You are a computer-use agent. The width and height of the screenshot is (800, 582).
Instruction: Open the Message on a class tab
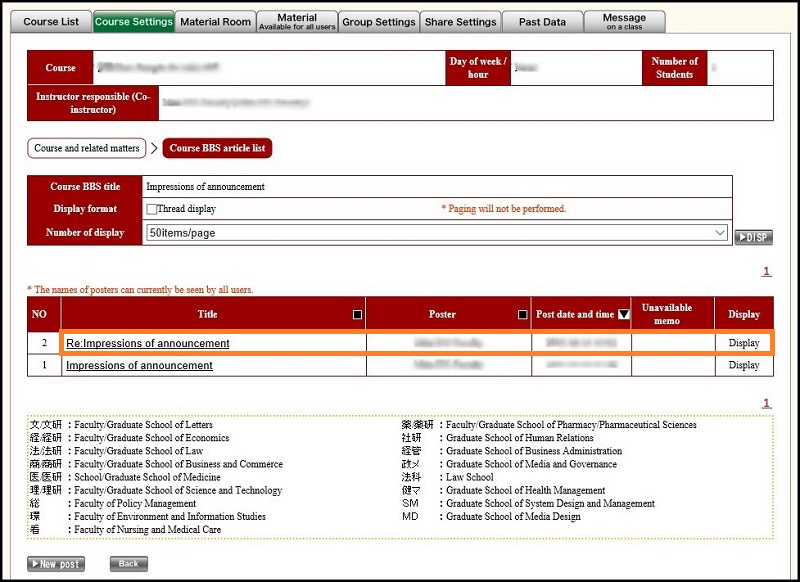click(624, 21)
